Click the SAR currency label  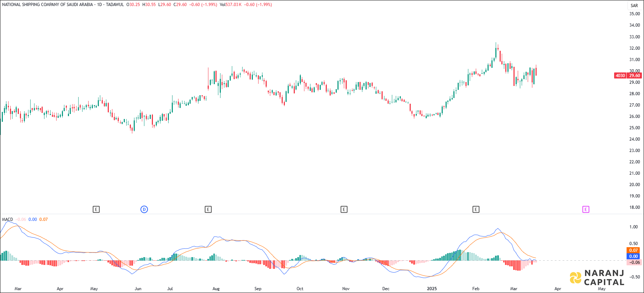634,5
